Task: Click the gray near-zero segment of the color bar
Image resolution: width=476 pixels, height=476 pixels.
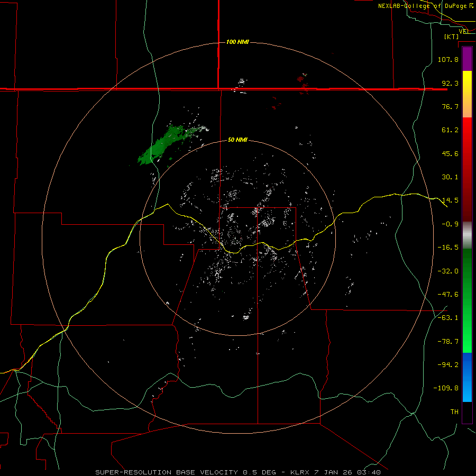Action: (x=467, y=235)
